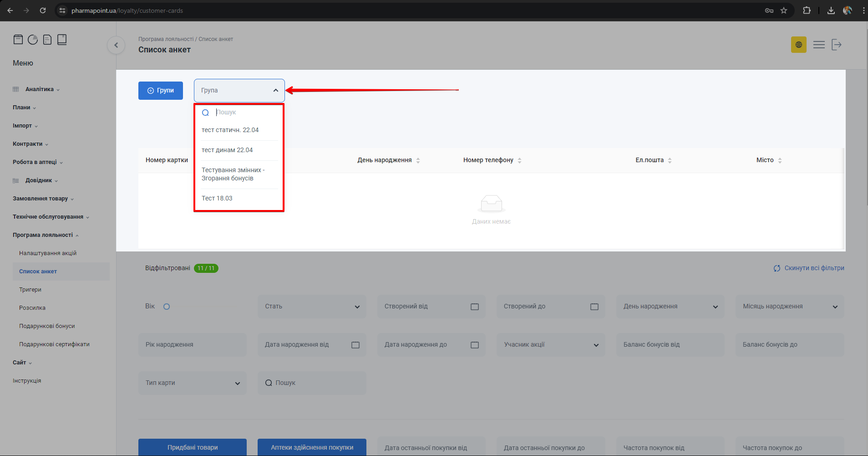Sort by День народження column
The image size is (868, 456).
[x=418, y=160]
